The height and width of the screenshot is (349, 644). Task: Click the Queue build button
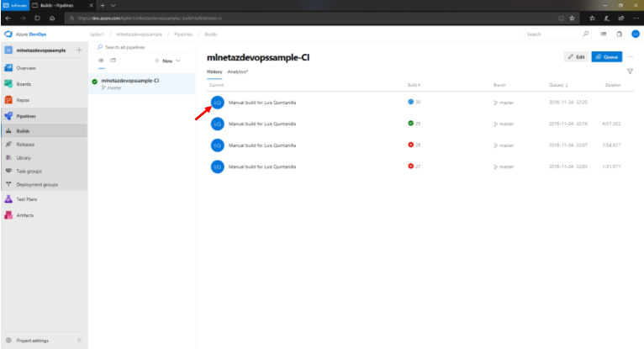point(607,56)
